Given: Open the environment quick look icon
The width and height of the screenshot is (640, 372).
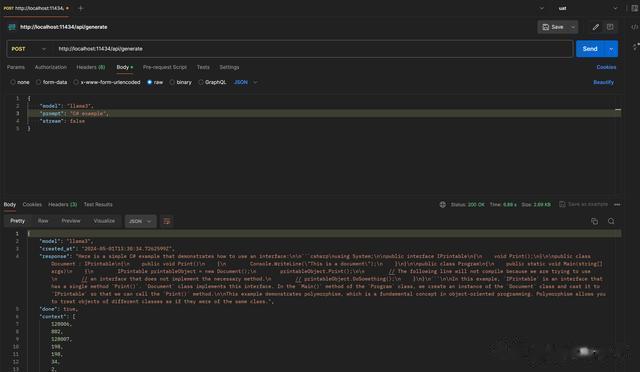Looking at the screenshot, I should [635, 8].
